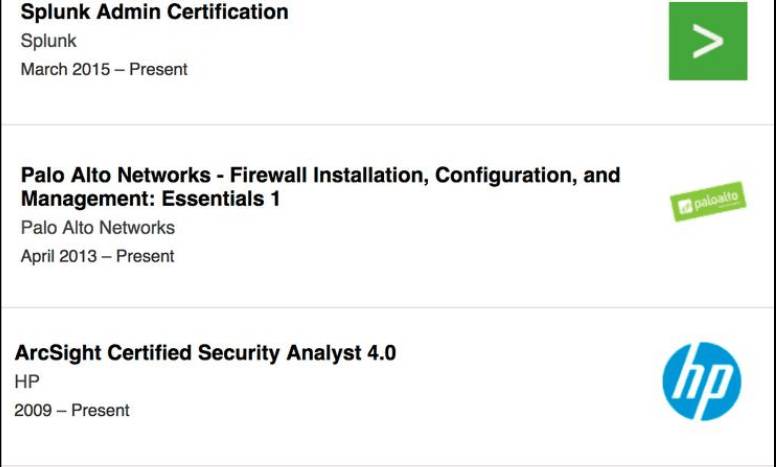
Task: Select the HP issuer name
Action: 27,382
